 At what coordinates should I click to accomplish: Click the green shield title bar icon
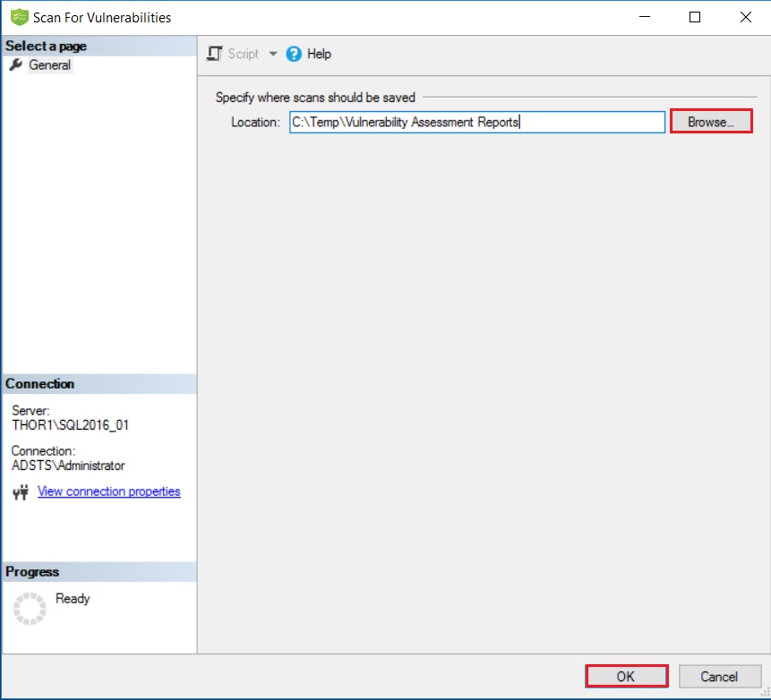tap(19, 17)
